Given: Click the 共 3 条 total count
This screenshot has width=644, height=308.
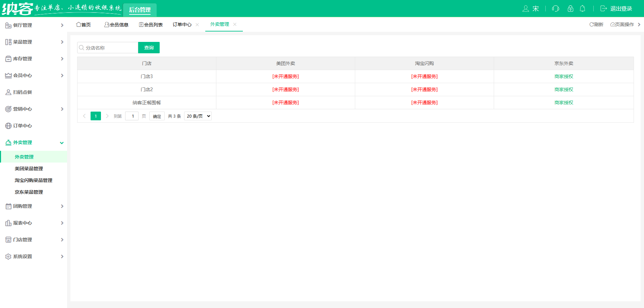Looking at the screenshot, I should coord(174,116).
